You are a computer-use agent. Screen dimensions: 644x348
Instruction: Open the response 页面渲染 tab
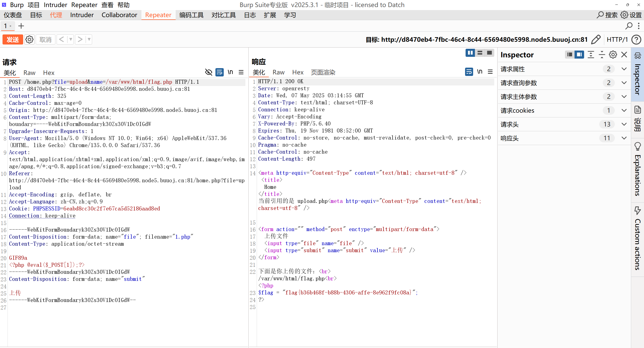pos(323,72)
